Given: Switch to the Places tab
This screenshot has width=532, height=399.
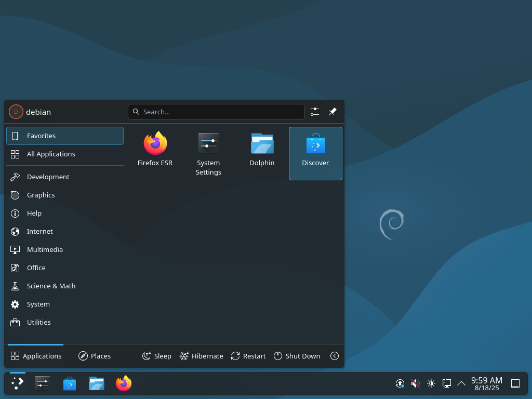Looking at the screenshot, I should 95,356.
